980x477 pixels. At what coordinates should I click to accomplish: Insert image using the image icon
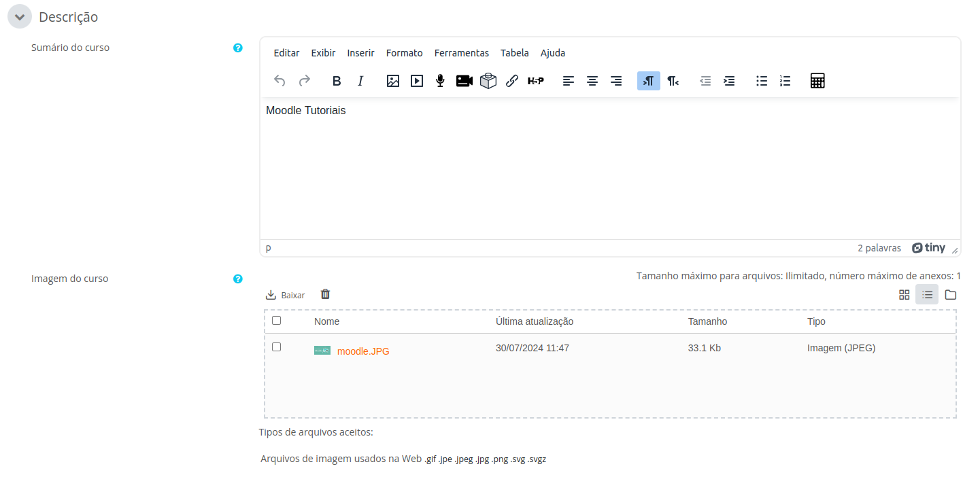(x=392, y=81)
